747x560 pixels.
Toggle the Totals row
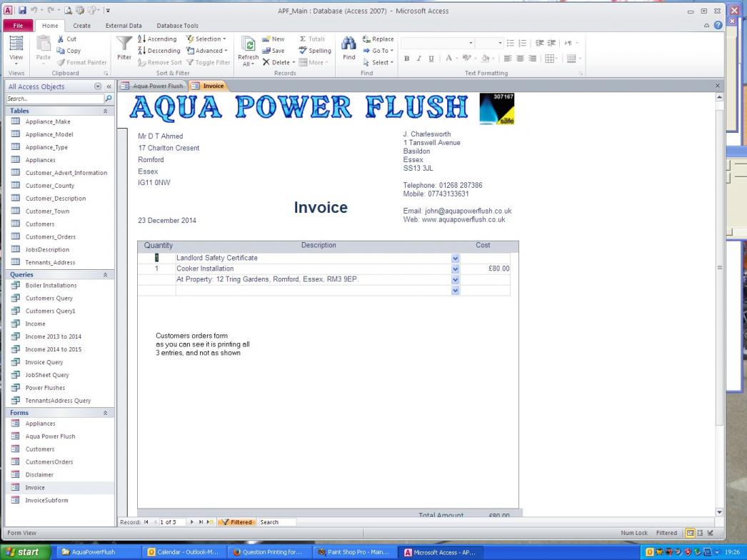[312, 39]
